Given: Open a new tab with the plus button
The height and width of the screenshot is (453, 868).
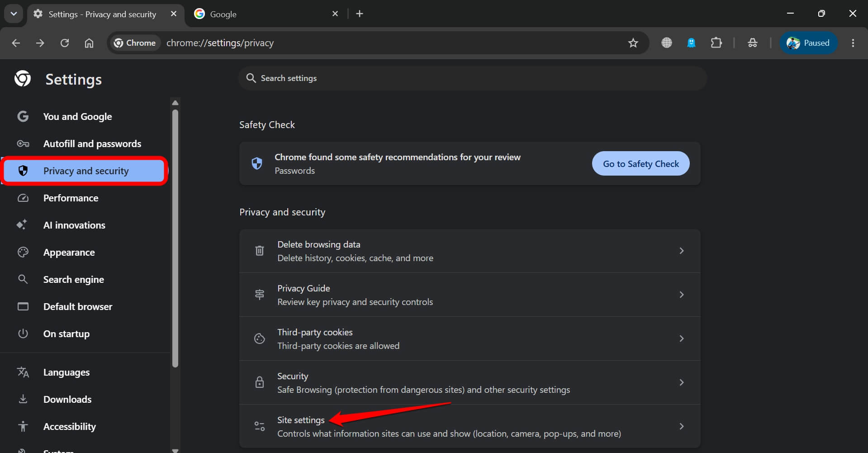Looking at the screenshot, I should tap(360, 14).
